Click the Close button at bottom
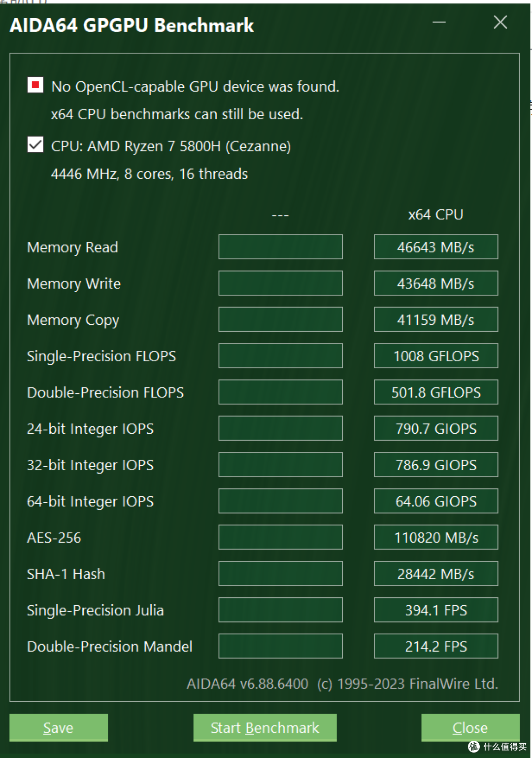Image resolution: width=532 pixels, height=758 pixels. (470, 727)
